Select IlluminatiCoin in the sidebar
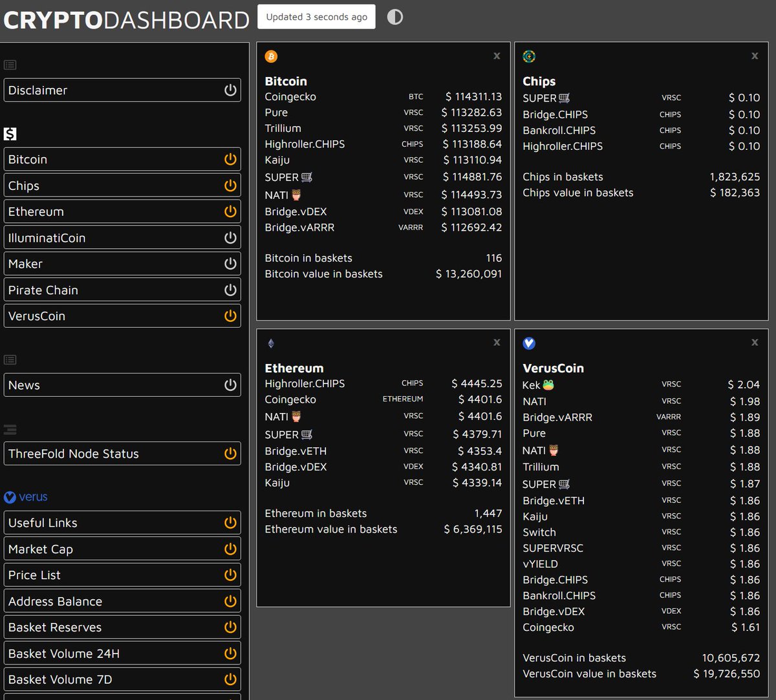 coord(122,238)
